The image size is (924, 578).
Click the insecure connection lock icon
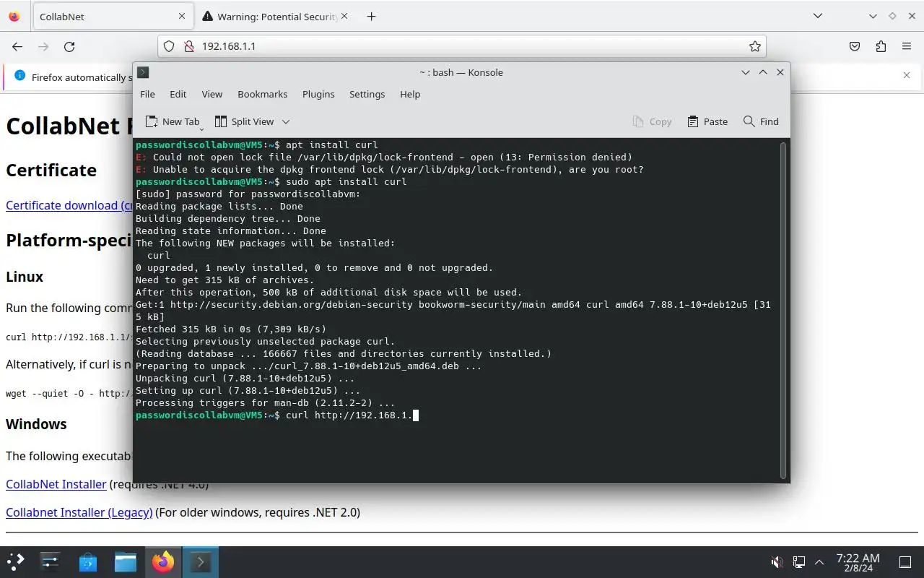[x=189, y=46]
